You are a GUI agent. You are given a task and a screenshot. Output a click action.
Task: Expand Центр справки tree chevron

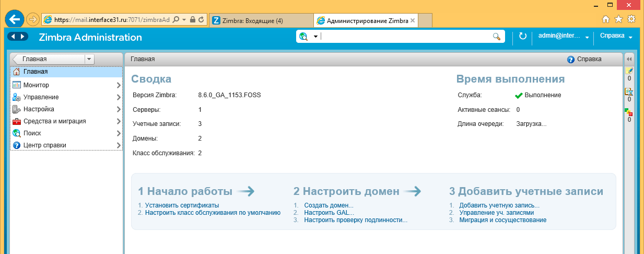(x=119, y=145)
